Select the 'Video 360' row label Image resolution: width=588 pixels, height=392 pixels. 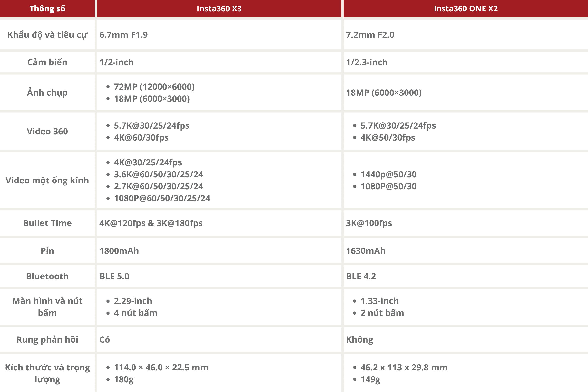tap(47, 131)
